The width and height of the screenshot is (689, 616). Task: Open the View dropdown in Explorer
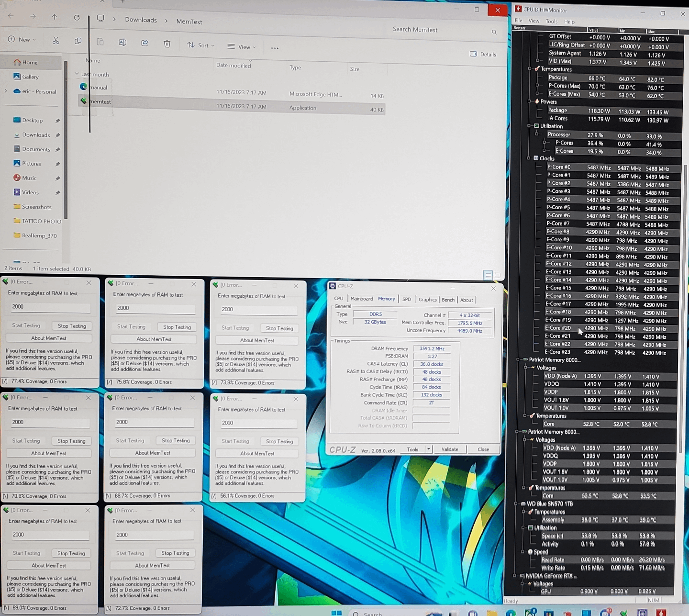tap(241, 47)
